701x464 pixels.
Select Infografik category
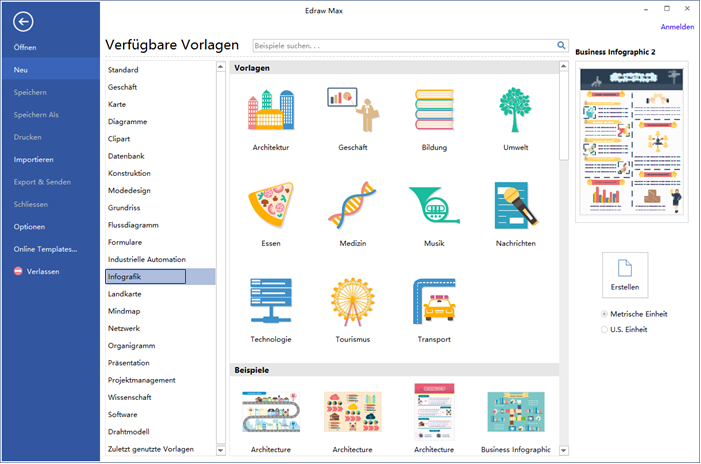(160, 277)
